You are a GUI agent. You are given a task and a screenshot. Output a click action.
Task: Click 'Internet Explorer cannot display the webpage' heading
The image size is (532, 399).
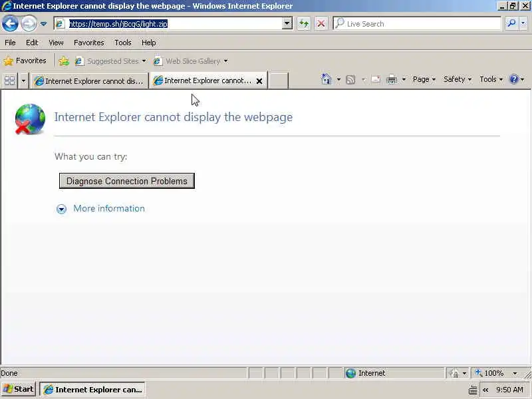[x=174, y=117]
